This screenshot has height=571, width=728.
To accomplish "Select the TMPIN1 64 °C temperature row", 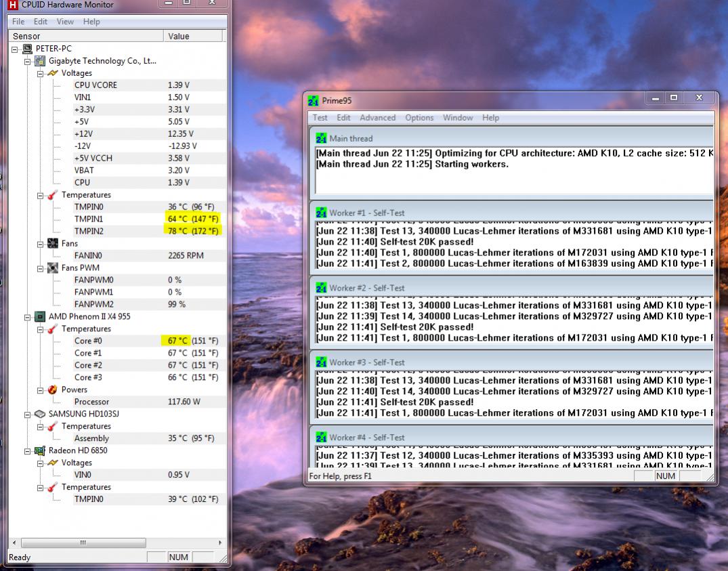I will [x=149, y=219].
